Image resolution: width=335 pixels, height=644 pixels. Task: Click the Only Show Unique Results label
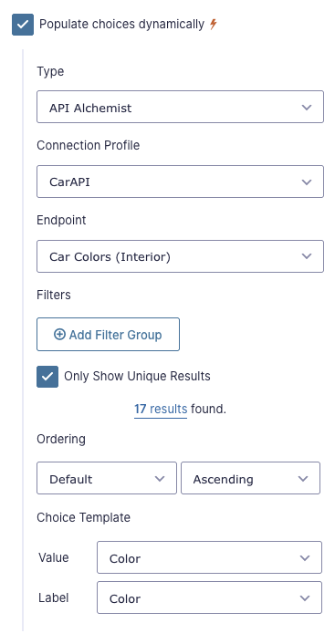point(137,376)
